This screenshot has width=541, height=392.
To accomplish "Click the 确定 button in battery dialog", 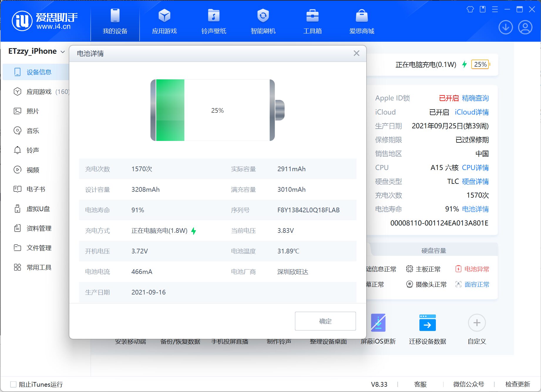I will pyautogui.click(x=325, y=321).
